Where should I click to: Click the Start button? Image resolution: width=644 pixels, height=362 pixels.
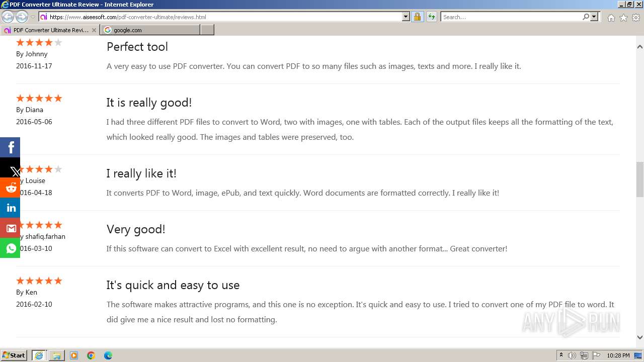[x=14, y=355]
